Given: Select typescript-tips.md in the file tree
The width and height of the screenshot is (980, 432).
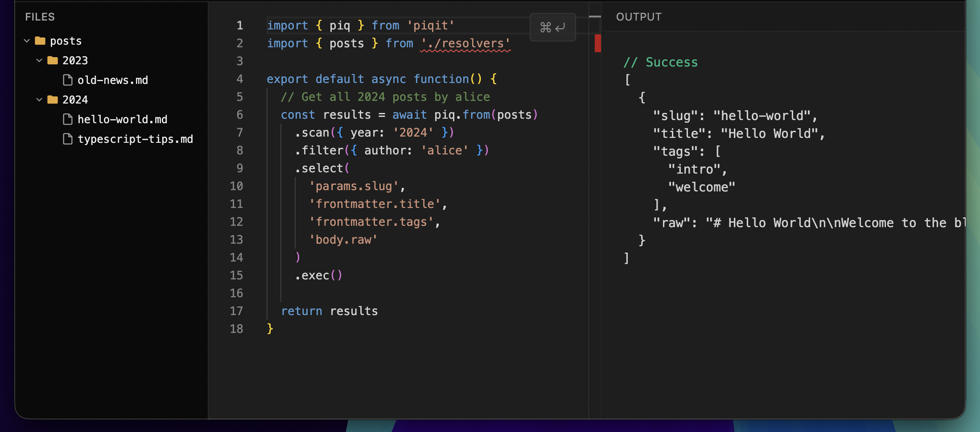Looking at the screenshot, I should (x=135, y=139).
